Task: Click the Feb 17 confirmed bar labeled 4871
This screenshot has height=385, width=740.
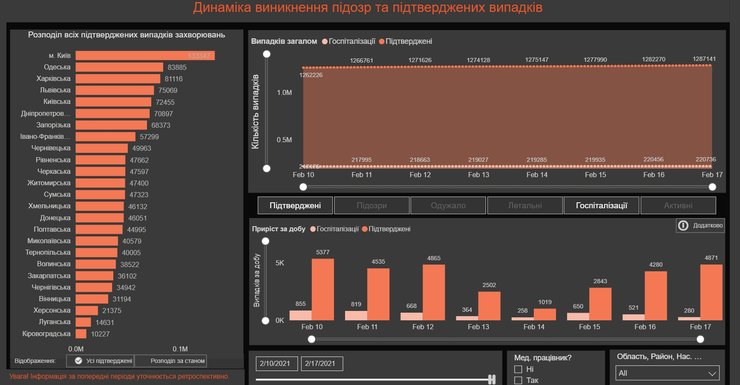Action: tap(711, 293)
